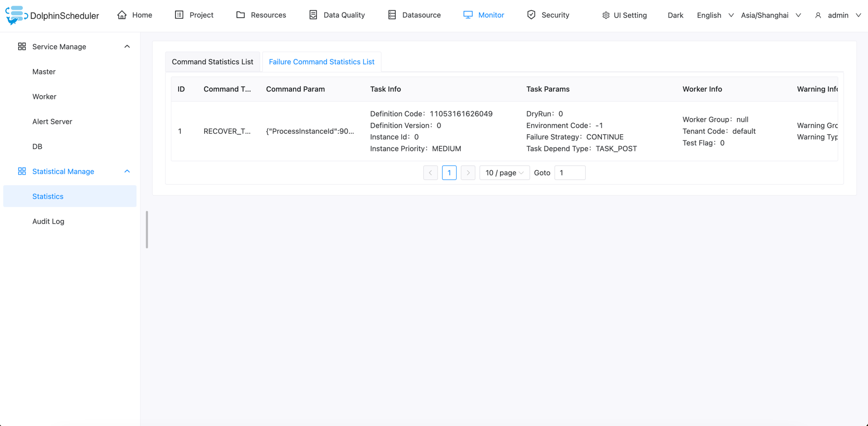Collapse the Service Manage section
Screen dimensions: 868x426
click(x=127, y=47)
